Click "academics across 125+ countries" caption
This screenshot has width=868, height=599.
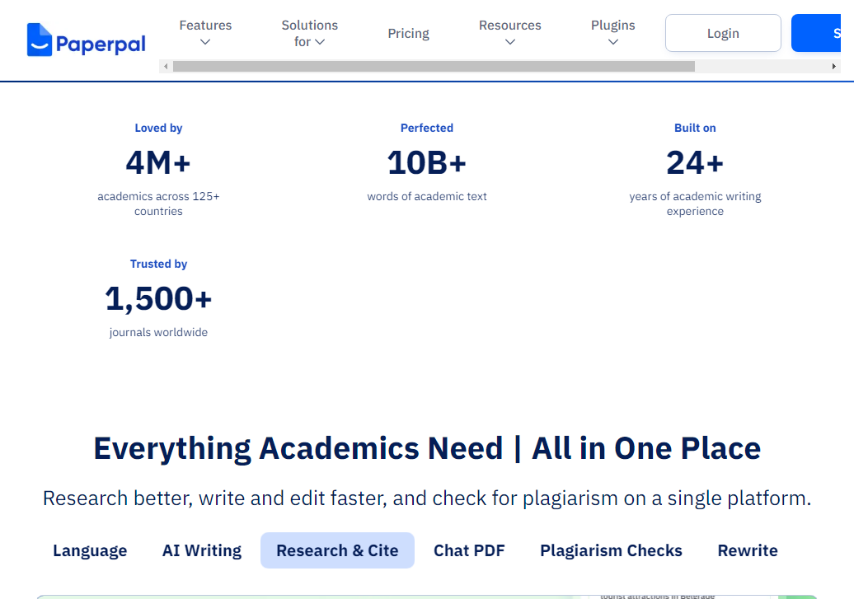pos(158,204)
